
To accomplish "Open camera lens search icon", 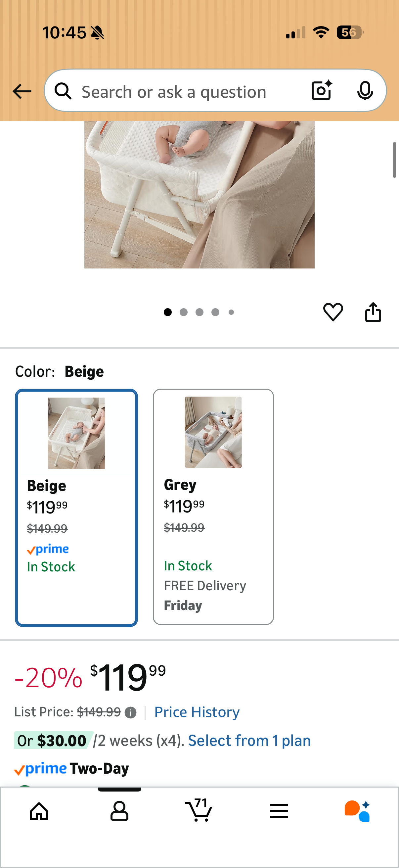I will click(x=322, y=91).
